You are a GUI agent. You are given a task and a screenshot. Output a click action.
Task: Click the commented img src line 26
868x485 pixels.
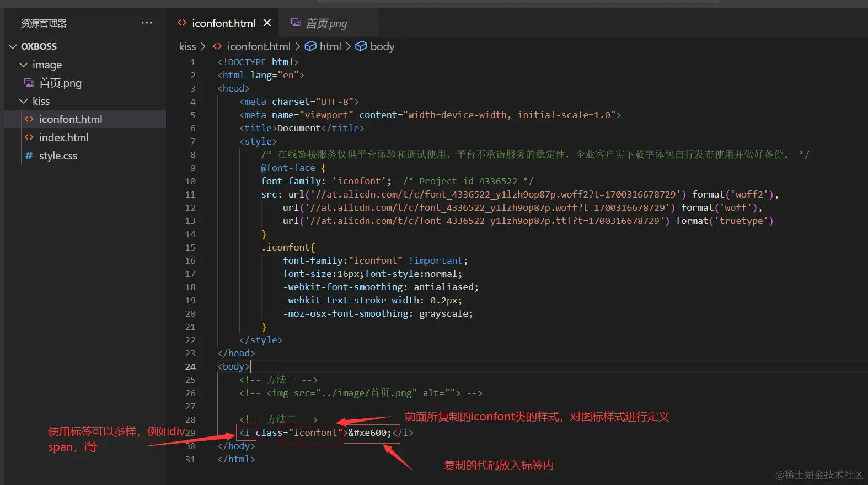click(361, 393)
